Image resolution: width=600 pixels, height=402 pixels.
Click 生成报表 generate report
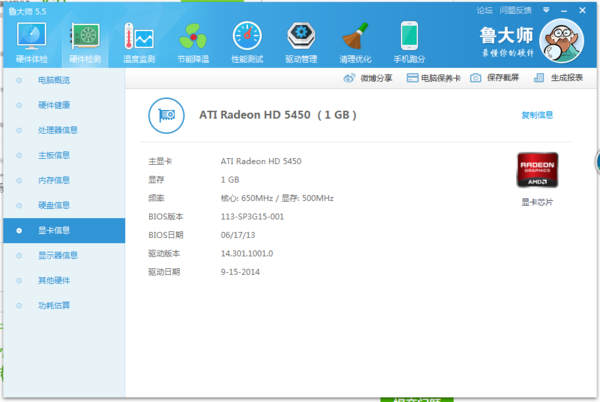tap(558, 78)
